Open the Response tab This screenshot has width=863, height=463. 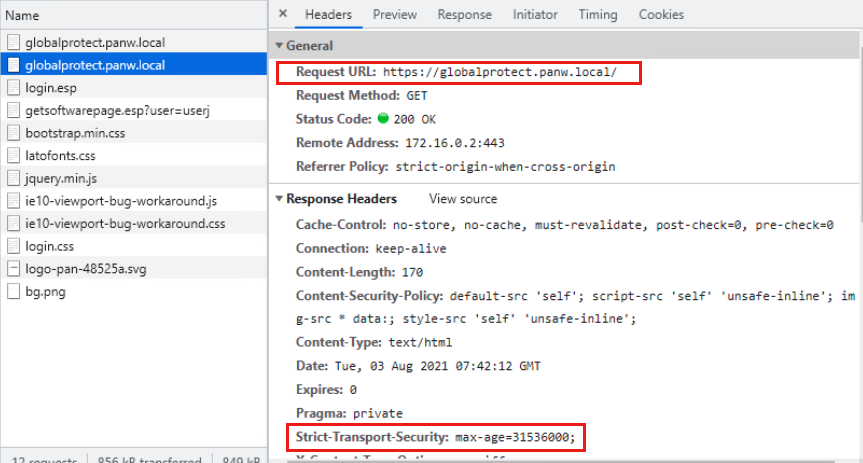(x=464, y=15)
